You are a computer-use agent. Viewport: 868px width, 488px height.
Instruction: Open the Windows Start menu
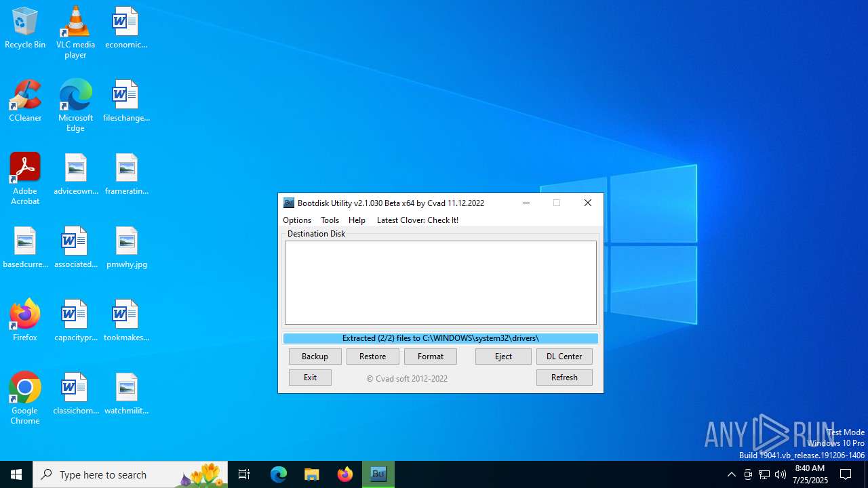16,474
